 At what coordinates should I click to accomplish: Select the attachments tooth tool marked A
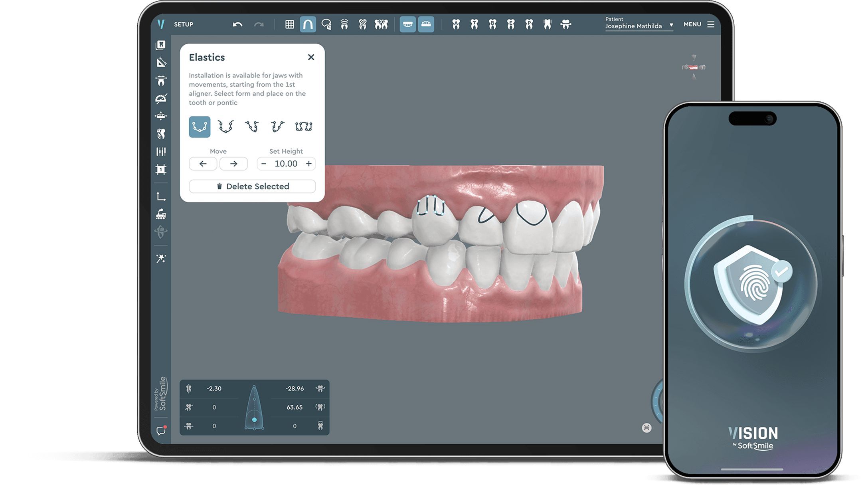tap(456, 24)
